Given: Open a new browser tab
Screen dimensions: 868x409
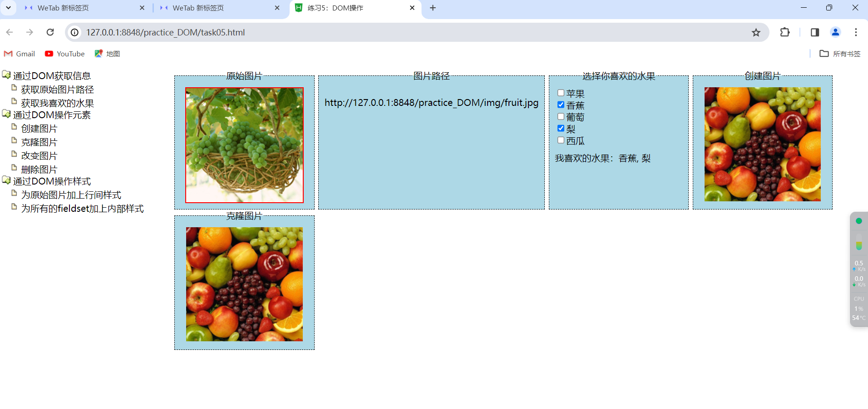Looking at the screenshot, I should point(433,8).
